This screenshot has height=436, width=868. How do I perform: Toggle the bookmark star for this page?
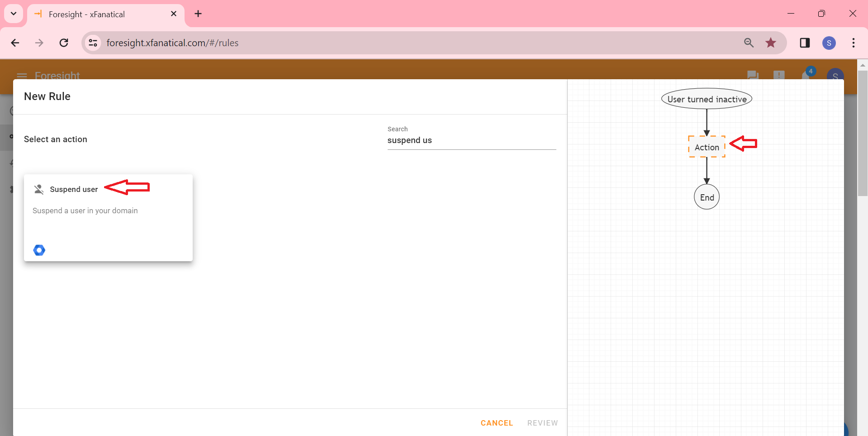771,43
